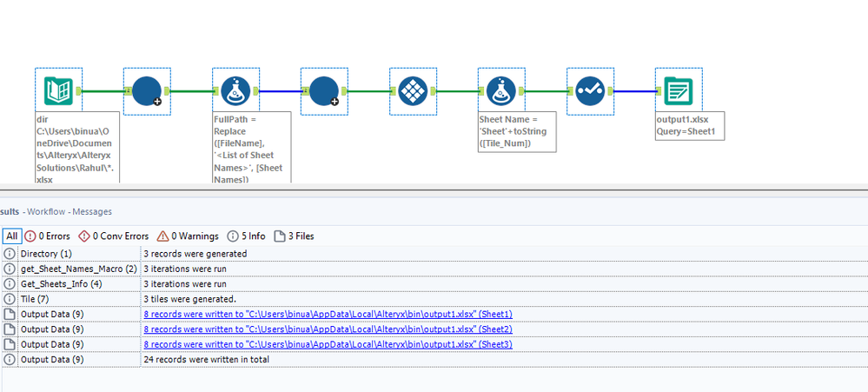Image resolution: width=868 pixels, height=392 pixels.
Task: Click Directory (1) row label
Action: point(47,254)
